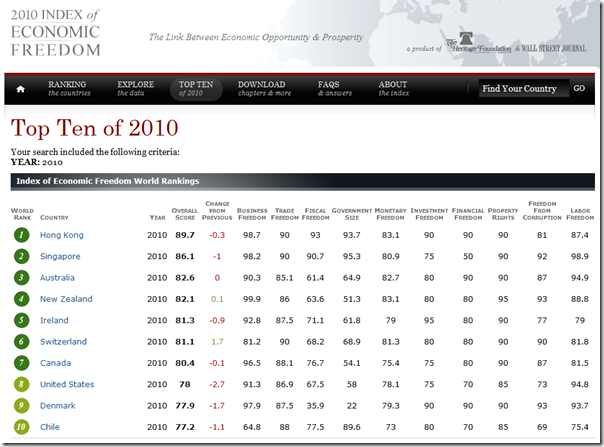Open the Singapore country link
The width and height of the screenshot is (604, 447).
[x=60, y=257]
